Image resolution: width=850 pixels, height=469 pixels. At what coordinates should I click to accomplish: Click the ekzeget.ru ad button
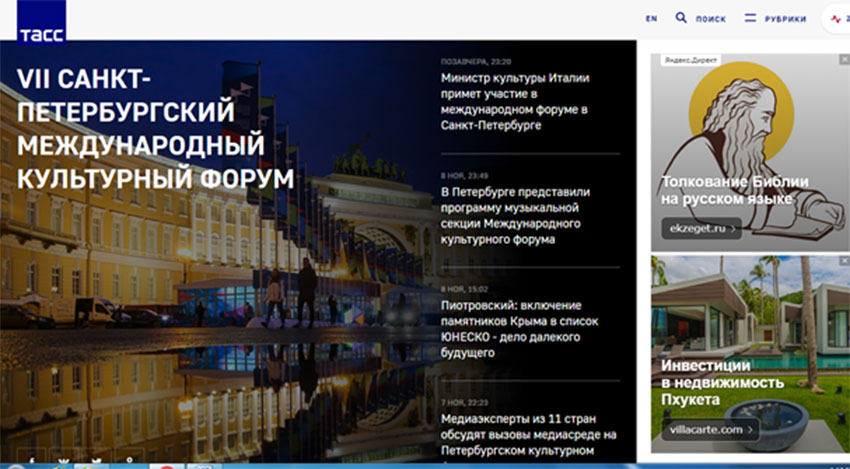[701, 229]
